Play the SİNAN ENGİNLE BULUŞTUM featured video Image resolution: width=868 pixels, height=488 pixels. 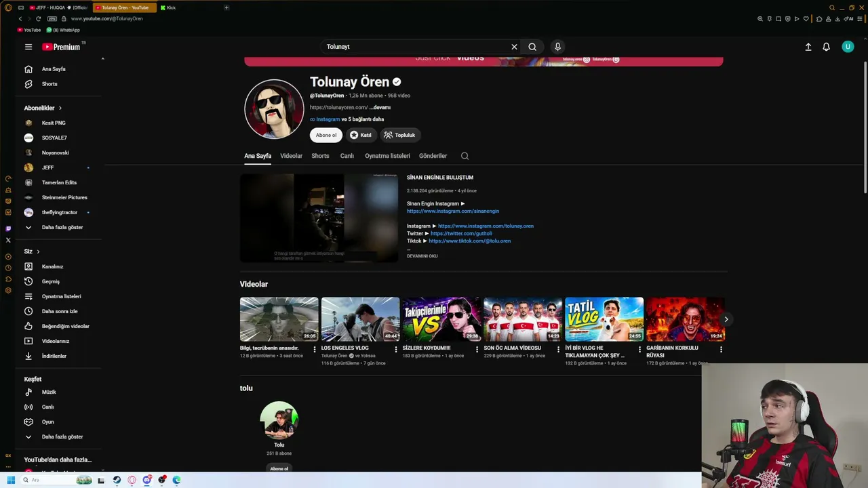319,218
